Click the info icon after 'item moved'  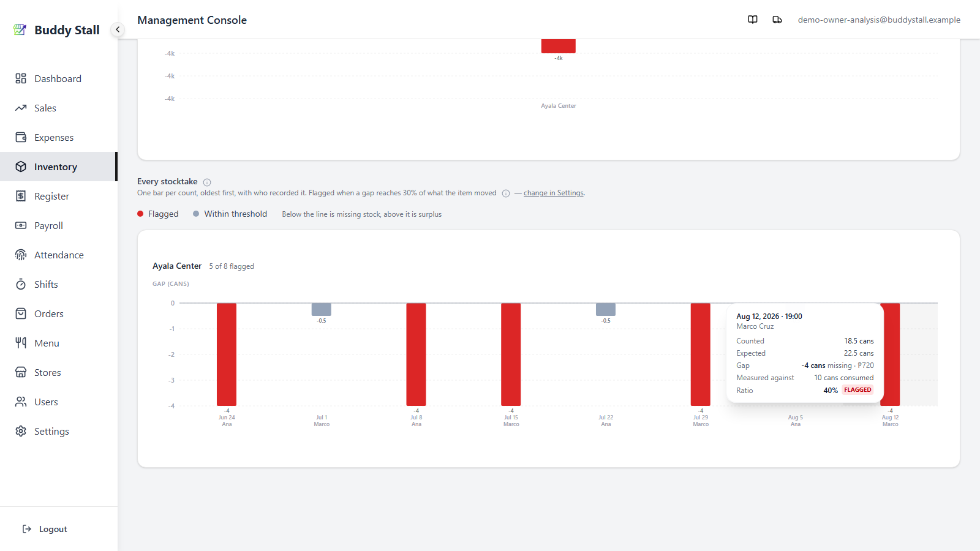point(506,193)
